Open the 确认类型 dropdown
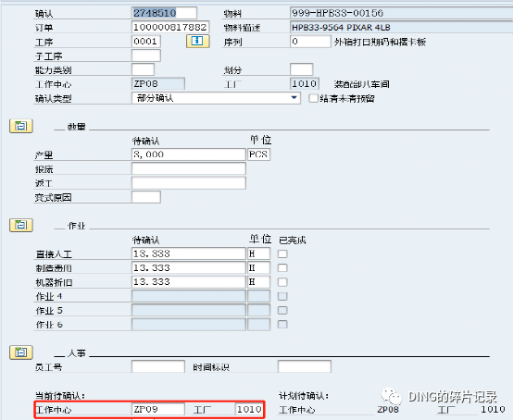 click(294, 98)
